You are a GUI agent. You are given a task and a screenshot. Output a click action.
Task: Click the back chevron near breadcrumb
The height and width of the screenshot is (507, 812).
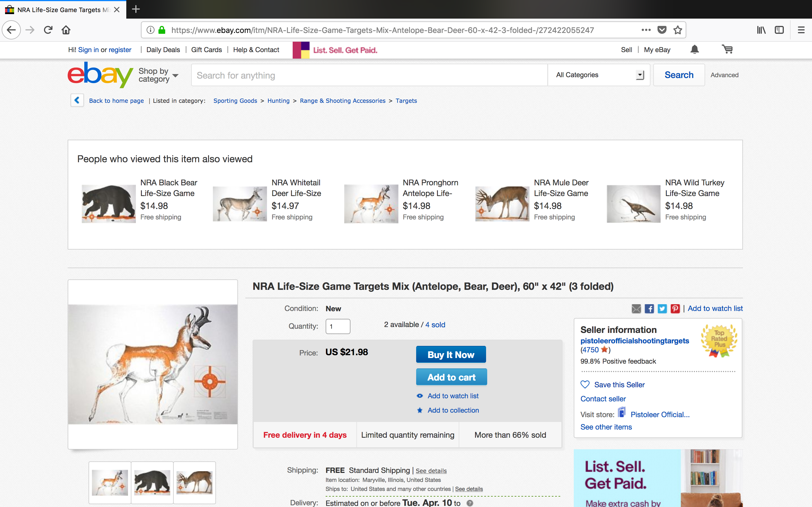click(77, 100)
